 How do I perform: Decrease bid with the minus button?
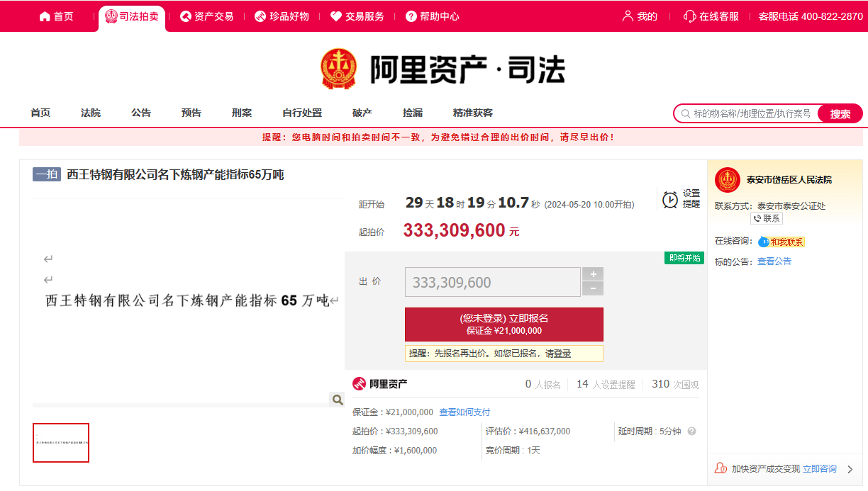[593, 289]
